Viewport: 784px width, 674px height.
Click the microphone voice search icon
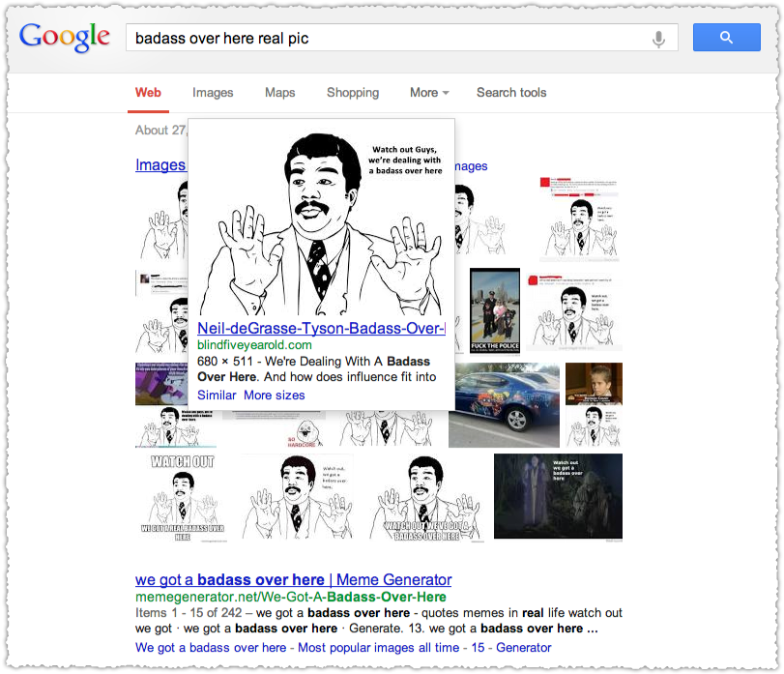[x=658, y=39]
